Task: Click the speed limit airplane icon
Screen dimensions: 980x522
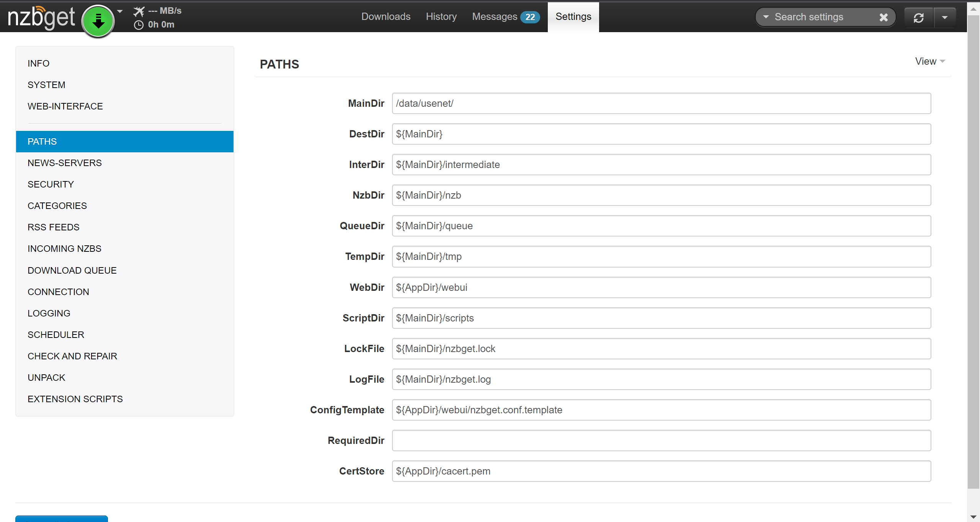Action: click(139, 11)
